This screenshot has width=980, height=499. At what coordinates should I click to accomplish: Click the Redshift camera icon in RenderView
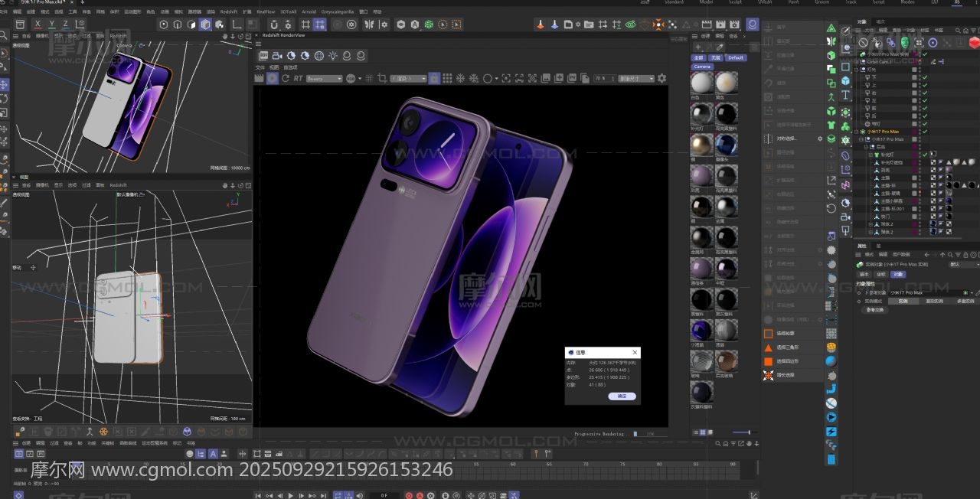pos(277,56)
